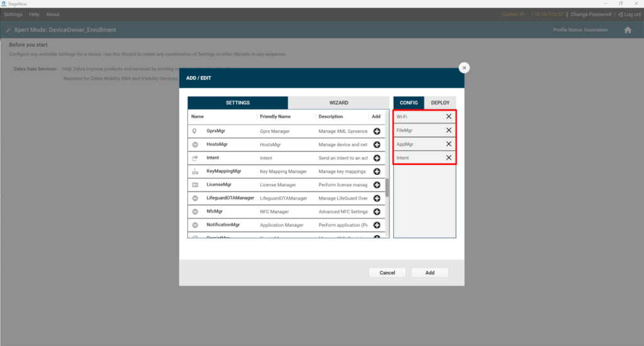Go to home via house icon
This screenshot has width=644, height=346.
pyautogui.click(x=628, y=30)
